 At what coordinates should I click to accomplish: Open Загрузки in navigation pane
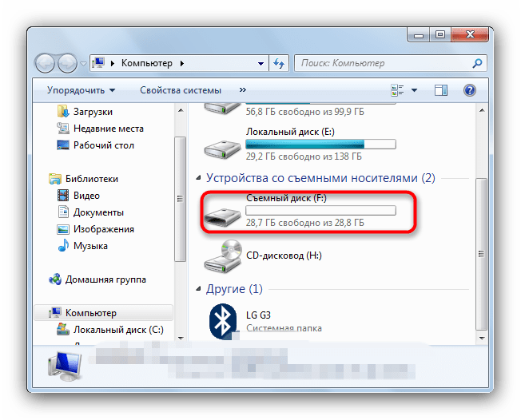[x=93, y=112]
